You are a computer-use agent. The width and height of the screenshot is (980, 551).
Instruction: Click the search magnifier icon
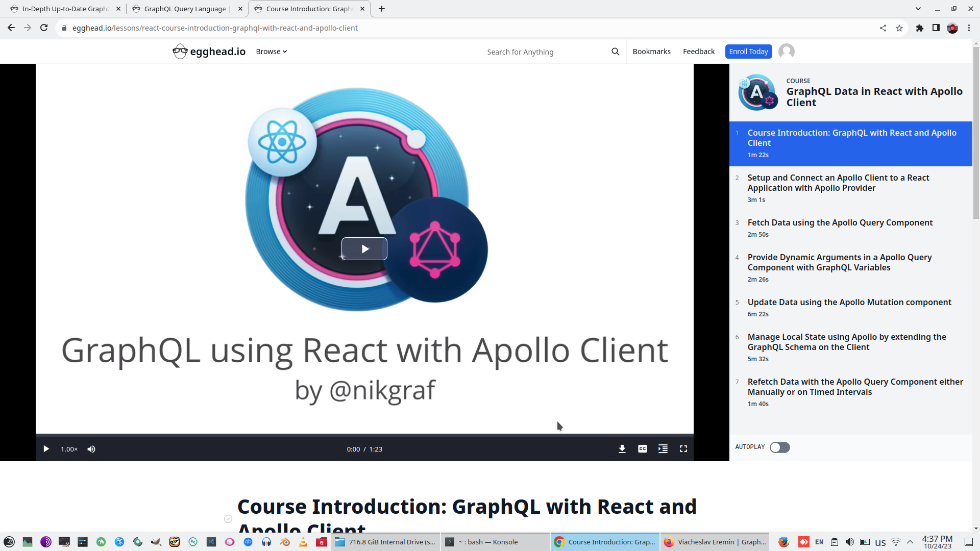point(615,52)
